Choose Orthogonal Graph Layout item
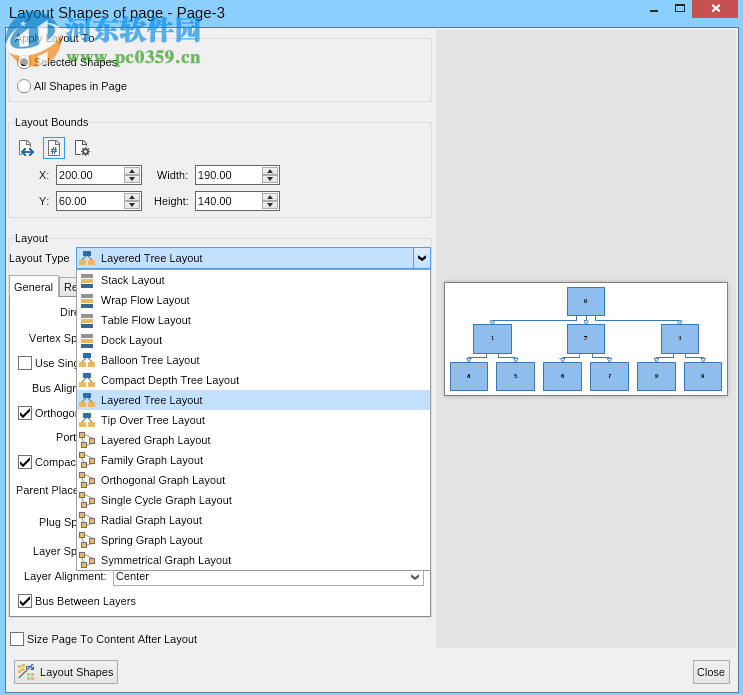Viewport: 743px width, 695px height. point(162,480)
